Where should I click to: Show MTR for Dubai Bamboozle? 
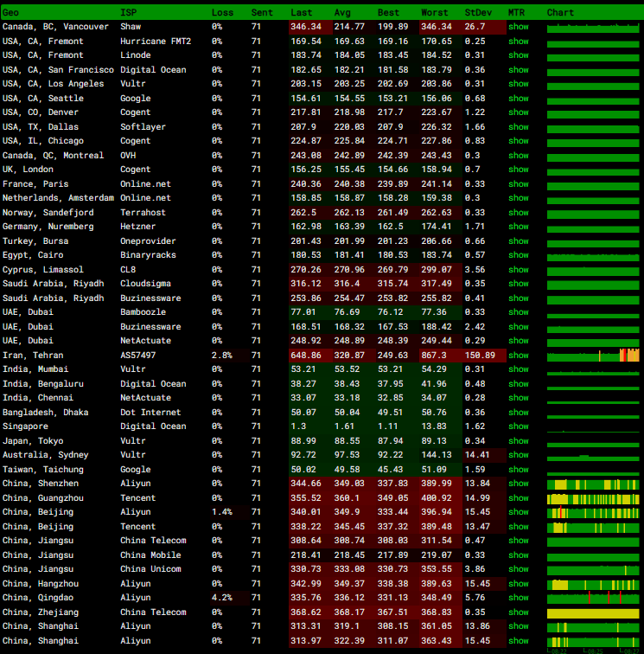pyautogui.click(x=518, y=312)
